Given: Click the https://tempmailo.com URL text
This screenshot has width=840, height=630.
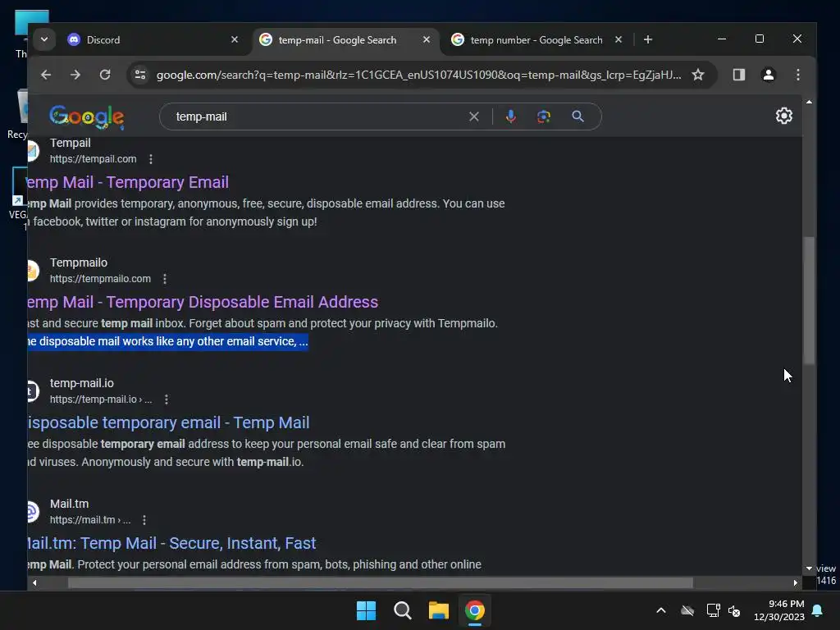Looking at the screenshot, I should point(100,279).
